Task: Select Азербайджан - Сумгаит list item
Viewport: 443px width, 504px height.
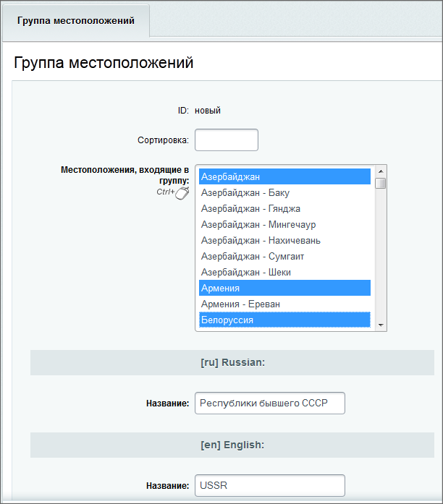Action: point(284,256)
